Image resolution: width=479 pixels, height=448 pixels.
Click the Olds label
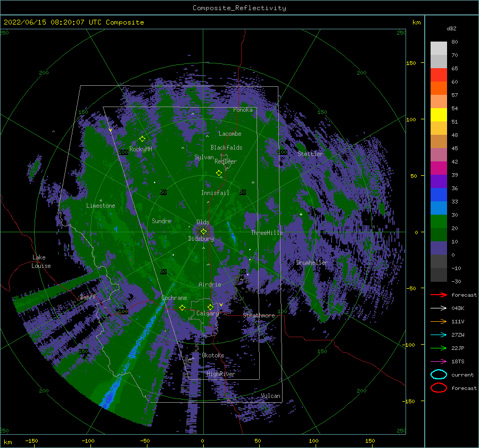[203, 222]
